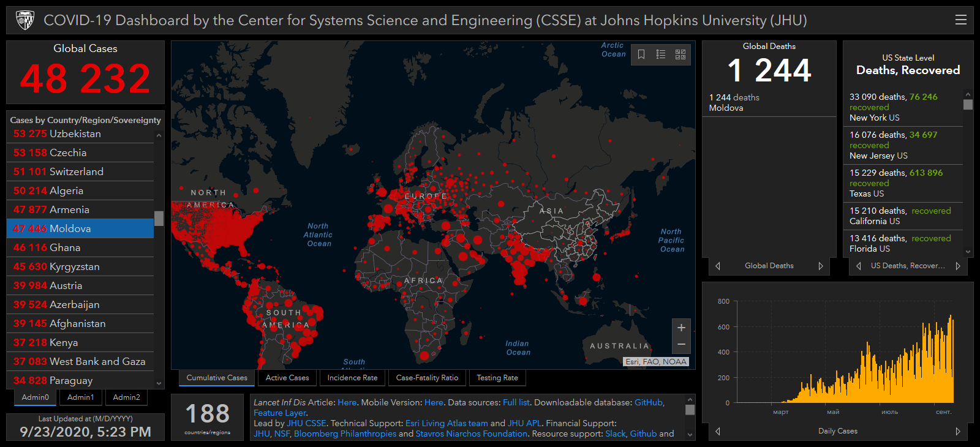Open Stavros Niarchos Foundation link
The width and height of the screenshot is (980, 447).
pos(472,434)
